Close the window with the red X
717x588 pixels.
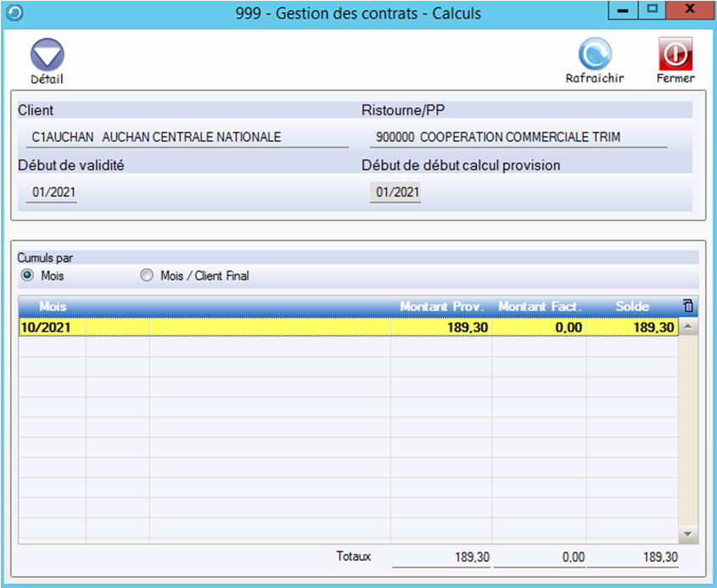tap(691, 10)
